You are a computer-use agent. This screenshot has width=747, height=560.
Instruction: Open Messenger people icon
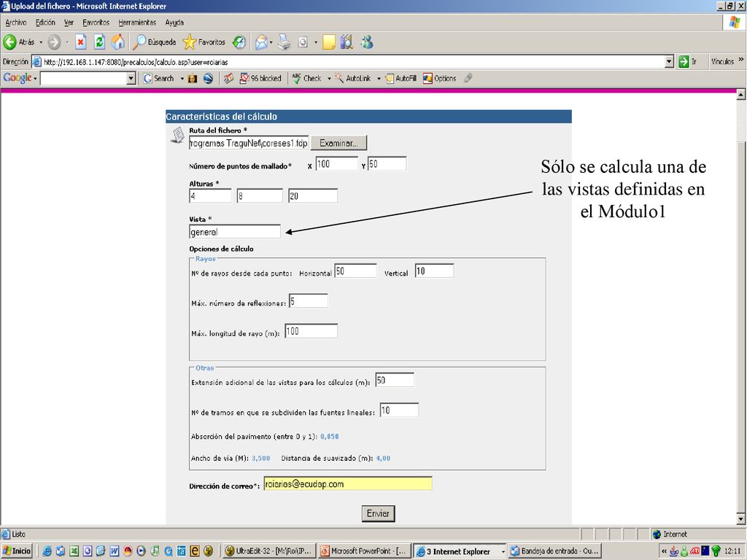point(366,42)
